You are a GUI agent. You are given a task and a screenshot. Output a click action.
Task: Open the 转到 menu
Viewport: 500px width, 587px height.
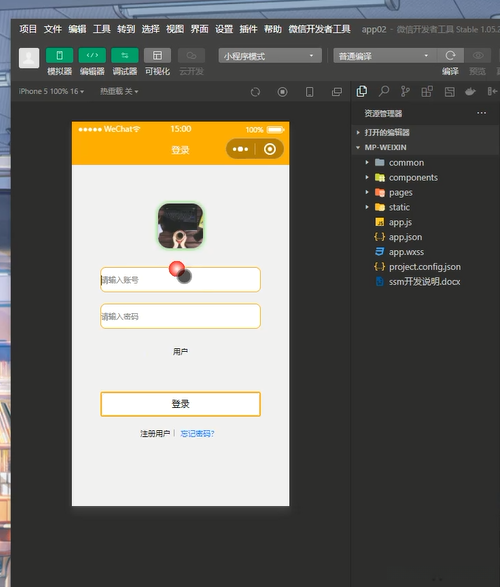(x=126, y=29)
